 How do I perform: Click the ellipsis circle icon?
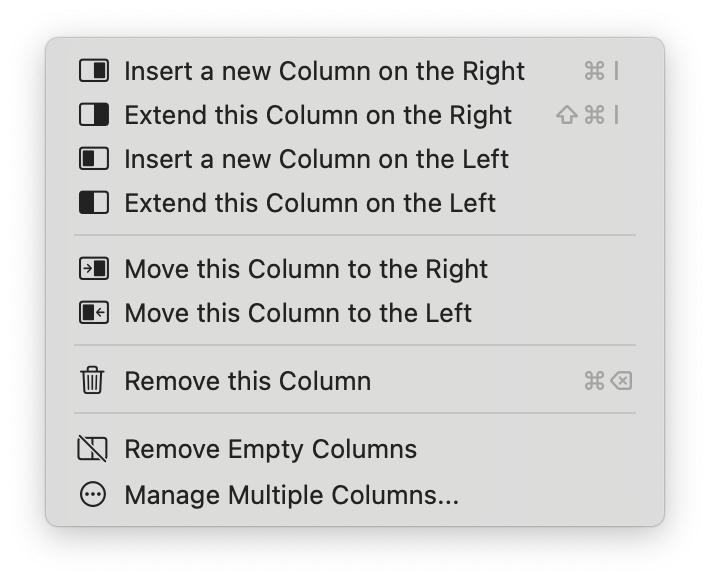click(x=93, y=494)
